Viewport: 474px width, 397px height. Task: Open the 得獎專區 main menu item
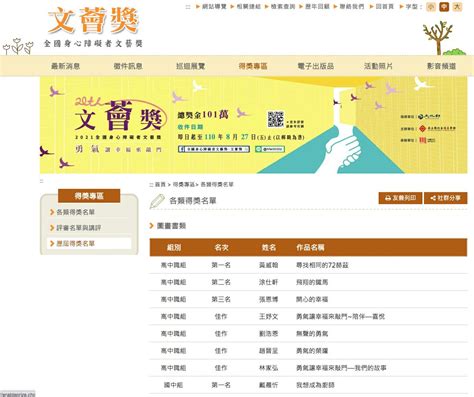253,66
